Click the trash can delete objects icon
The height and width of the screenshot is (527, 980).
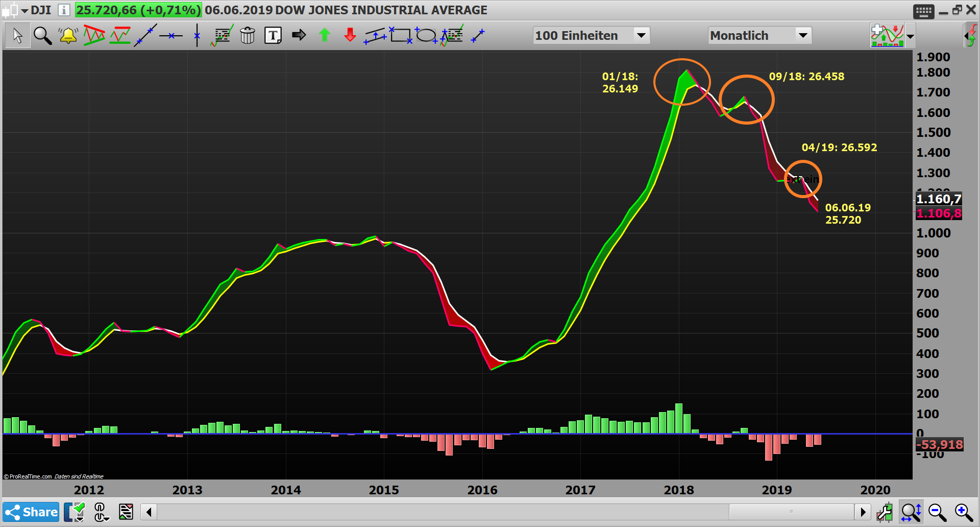point(248,36)
